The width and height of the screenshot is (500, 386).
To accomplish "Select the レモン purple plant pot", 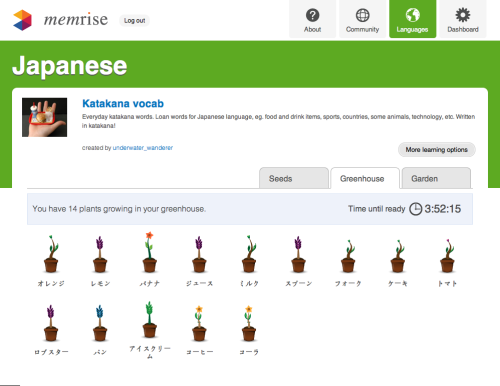I will tap(100, 254).
